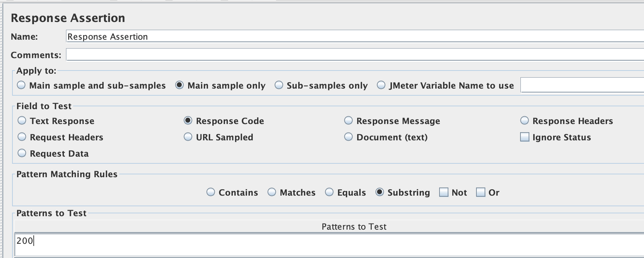Choose Sub-samples only option

point(279,85)
